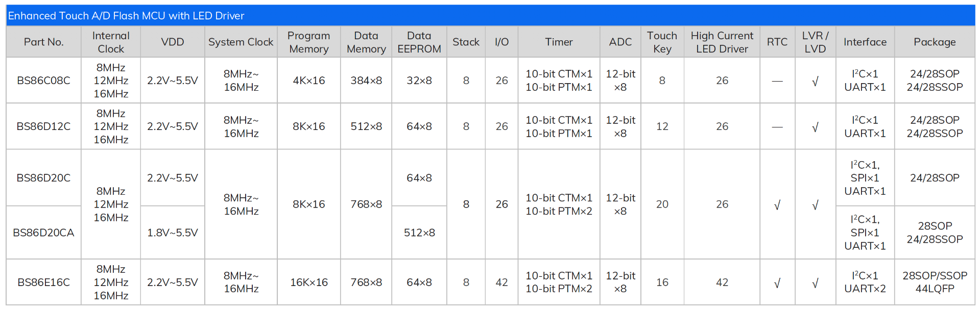The height and width of the screenshot is (310, 980).
Task: Click the blue table title bar
Action: point(490,16)
